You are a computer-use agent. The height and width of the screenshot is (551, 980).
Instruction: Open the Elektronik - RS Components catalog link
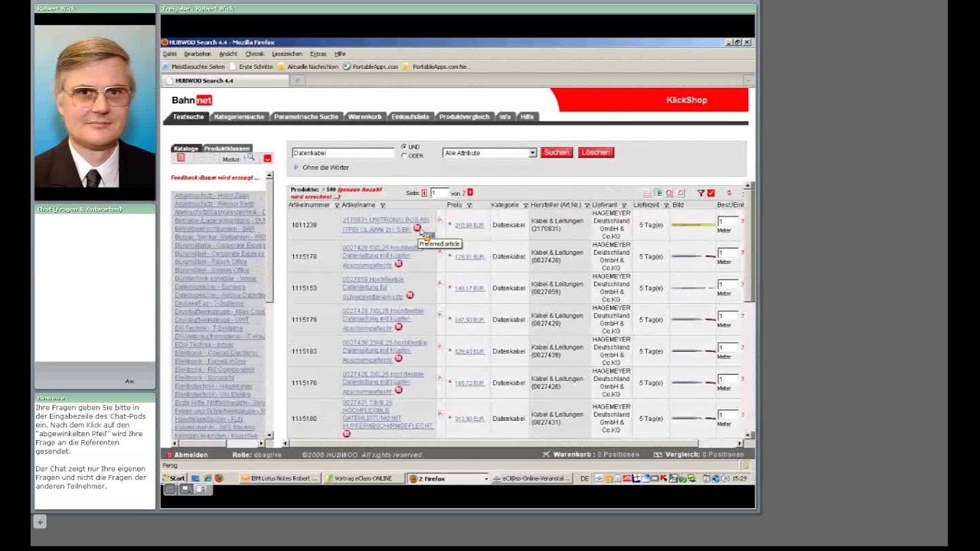214,370
